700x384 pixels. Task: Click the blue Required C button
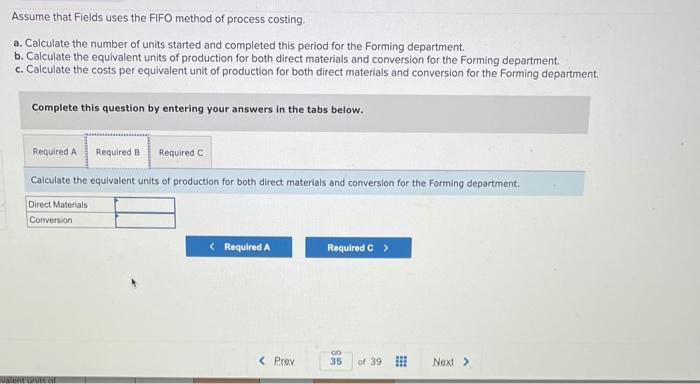[358, 248]
